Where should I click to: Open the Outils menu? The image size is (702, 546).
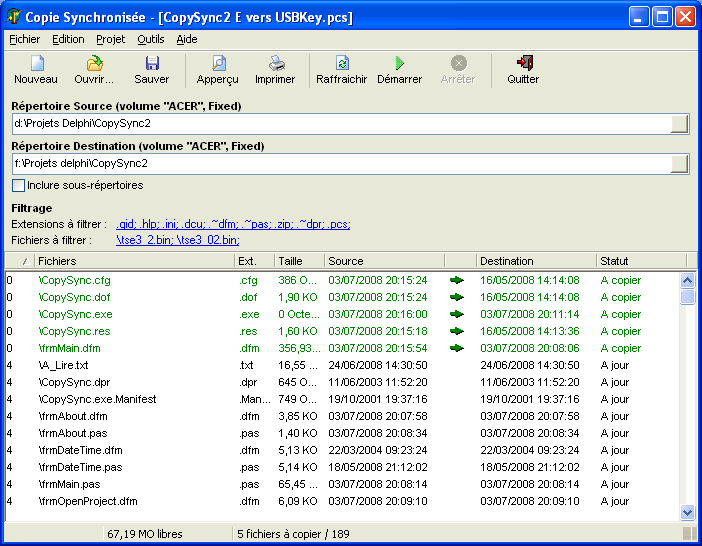(150, 39)
